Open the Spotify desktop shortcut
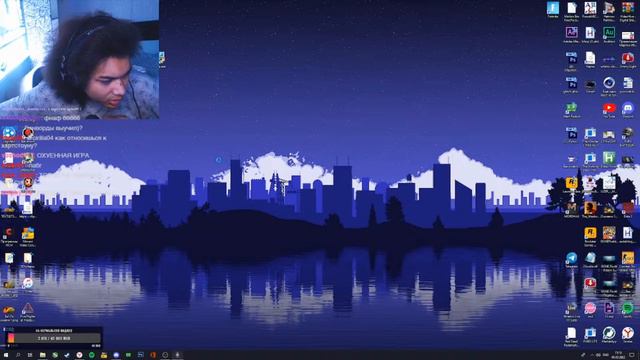This screenshot has height=360, width=640. coord(628,308)
